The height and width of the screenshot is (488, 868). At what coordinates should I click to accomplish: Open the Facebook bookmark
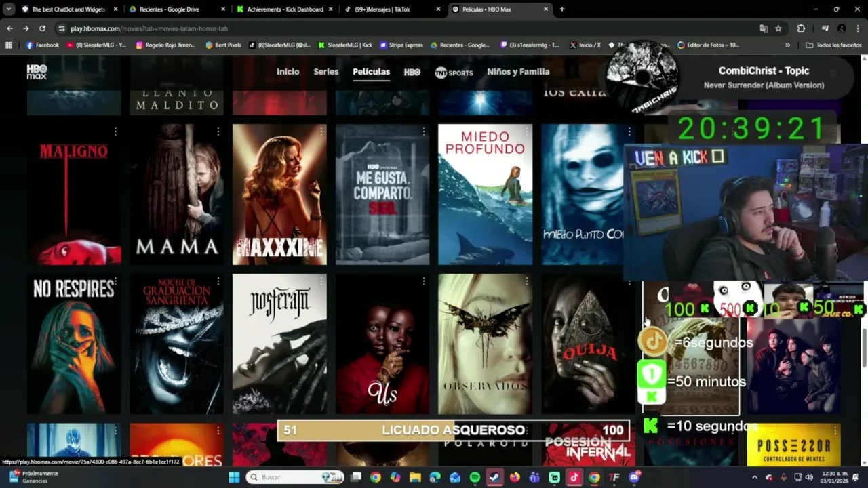click(x=42, y=45)
